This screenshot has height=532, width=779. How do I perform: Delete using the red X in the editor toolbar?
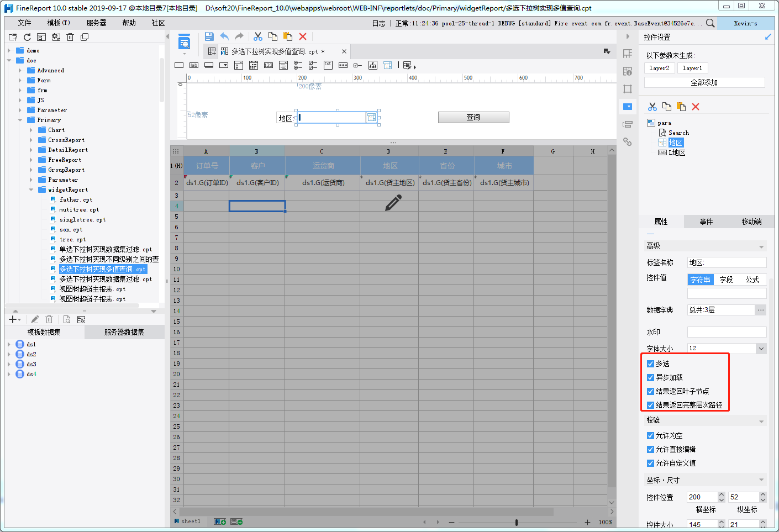(x=303, y=36)
